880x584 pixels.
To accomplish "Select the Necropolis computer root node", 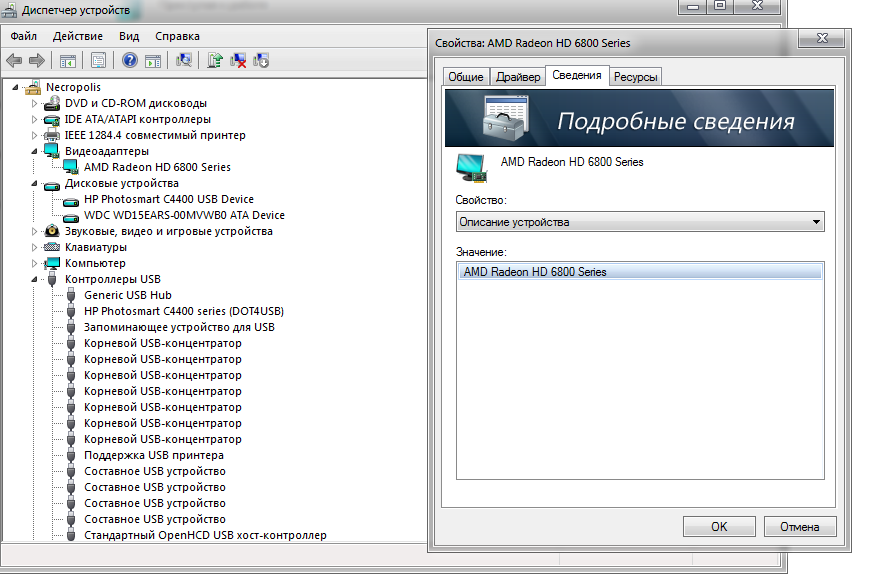I will pyautogui.click(x=73, y=87).
